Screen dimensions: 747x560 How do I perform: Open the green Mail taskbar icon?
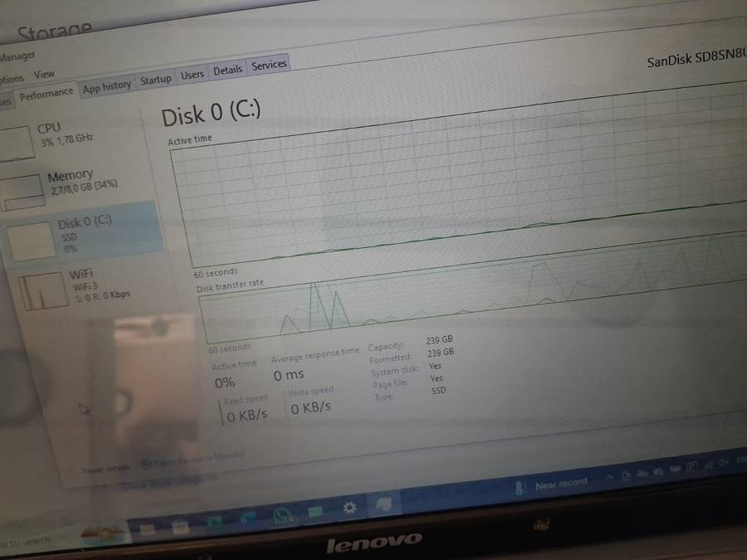[x=315, y=512]
